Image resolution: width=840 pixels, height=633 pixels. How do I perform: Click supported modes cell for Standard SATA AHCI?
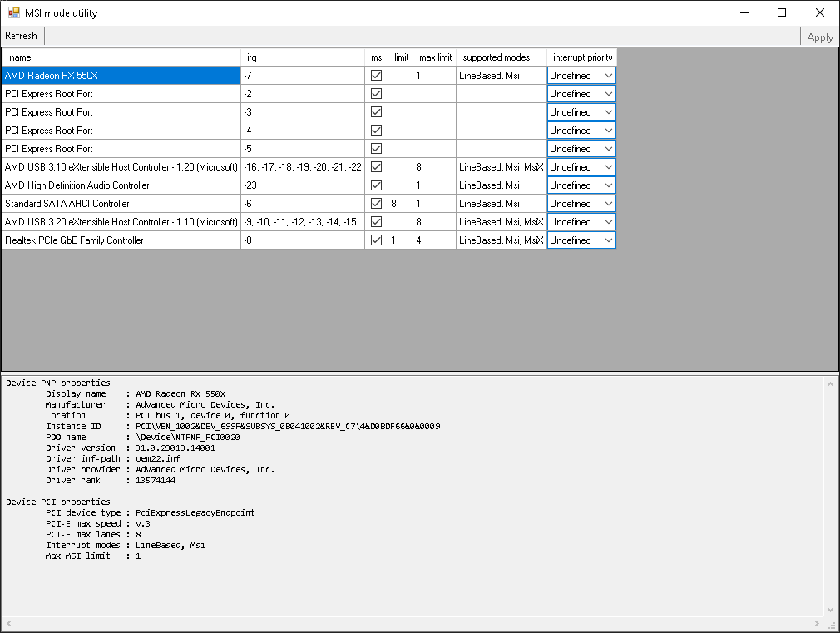502,204
